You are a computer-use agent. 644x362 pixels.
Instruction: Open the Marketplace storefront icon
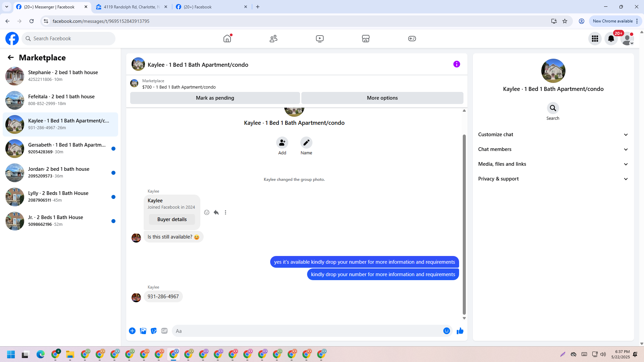[366, 39]
